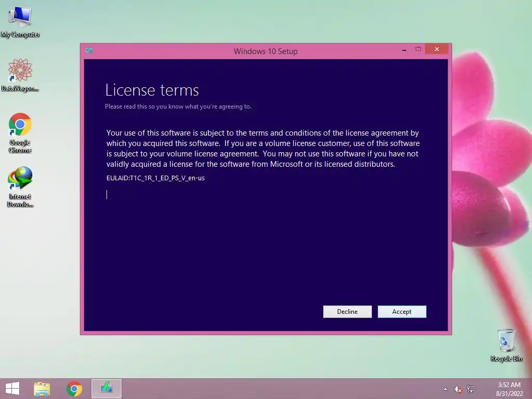Click the 'Please read this' subtitle text
532x399 pixels.
pos(178,107)
